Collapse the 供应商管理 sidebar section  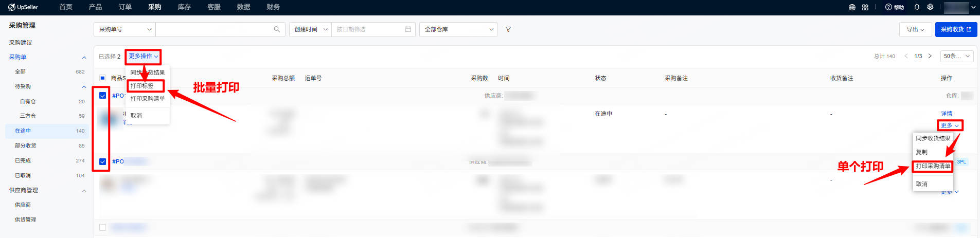click(x=84, y=190)
